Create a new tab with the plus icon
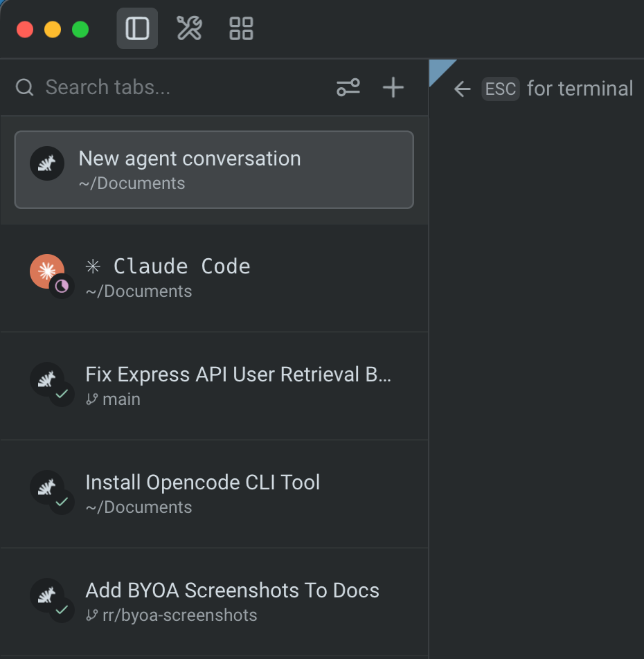Viewport: 644px width, 659px height. pyautogui.click(x=393, y=87)
